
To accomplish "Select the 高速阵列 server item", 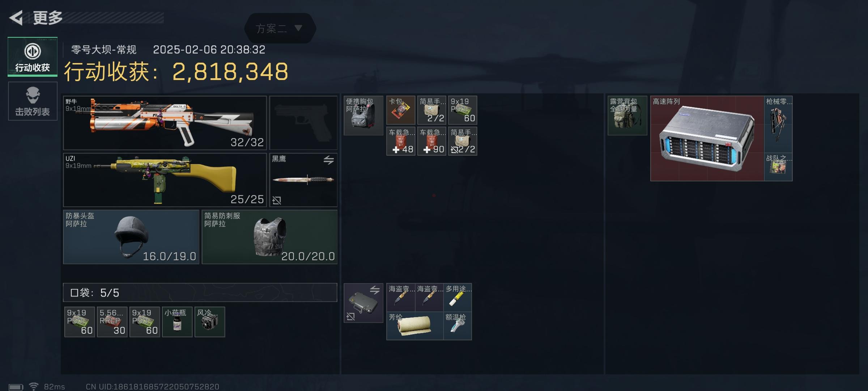I will [707, 138].
